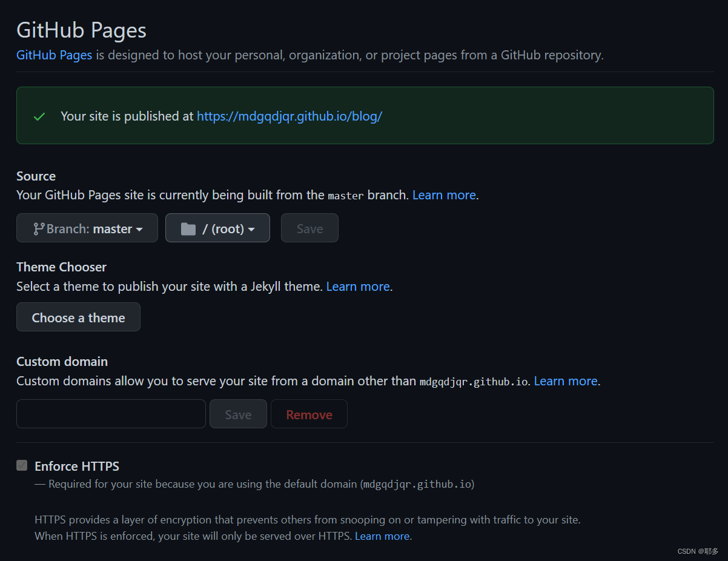
Task: Click the red Remove button
Action: [309, 414]
